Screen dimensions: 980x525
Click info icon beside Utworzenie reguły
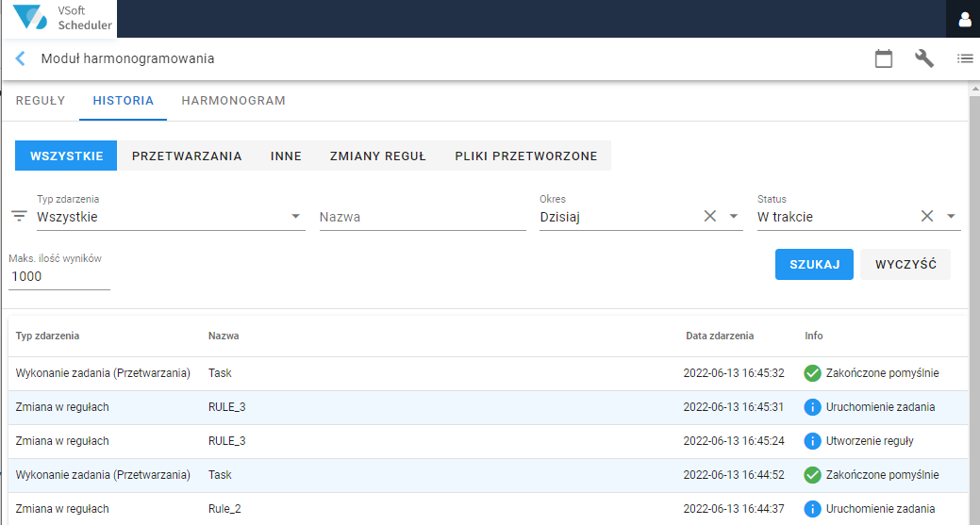pyautogui.click(x=812, y=441)
